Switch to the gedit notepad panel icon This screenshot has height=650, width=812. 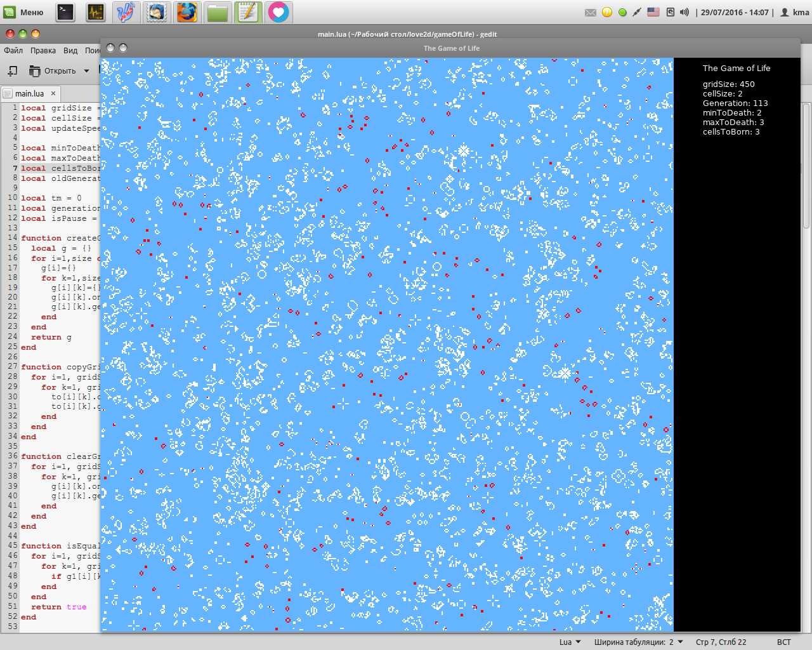coord(248,12)
